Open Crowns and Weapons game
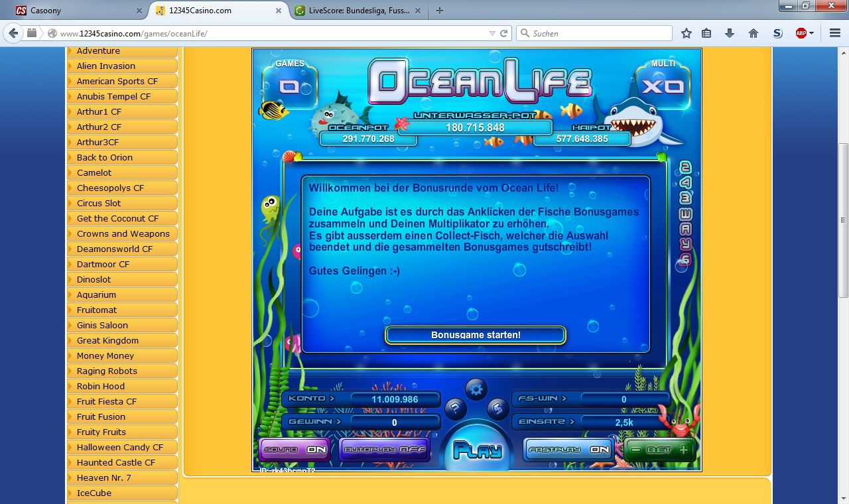 123,233
